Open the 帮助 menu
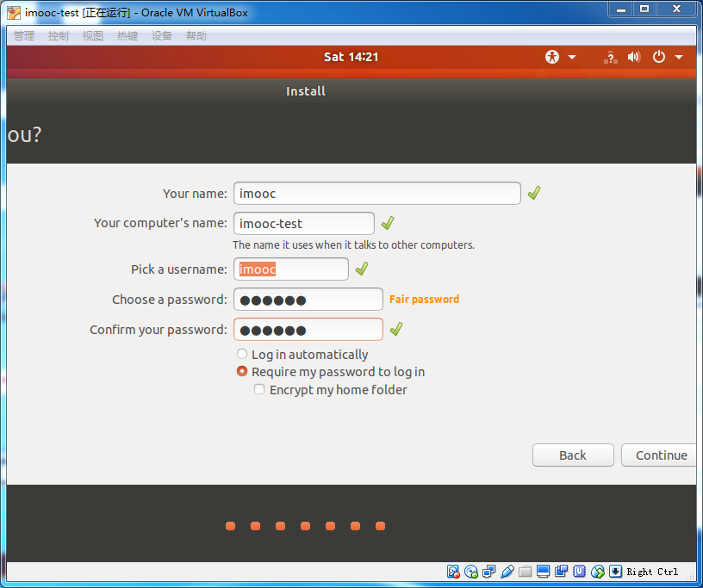Screen dimensions: 703x588 tap(196, 36)
